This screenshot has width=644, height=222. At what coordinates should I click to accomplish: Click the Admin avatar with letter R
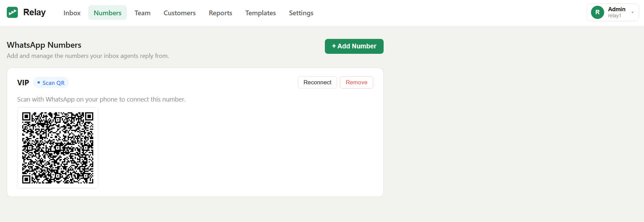point(597,13)
